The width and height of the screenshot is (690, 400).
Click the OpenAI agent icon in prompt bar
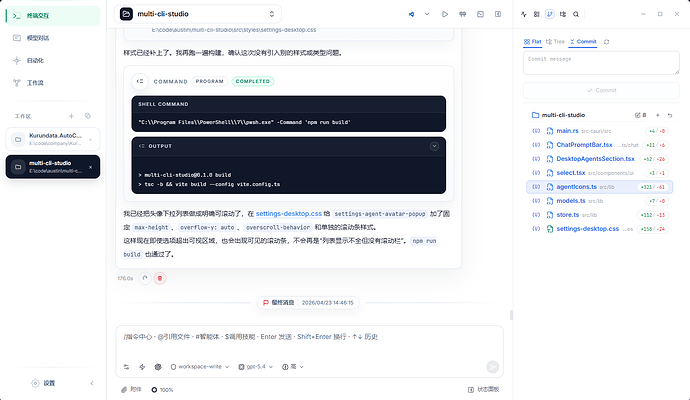pyautogui.click(x=158, y=367)
